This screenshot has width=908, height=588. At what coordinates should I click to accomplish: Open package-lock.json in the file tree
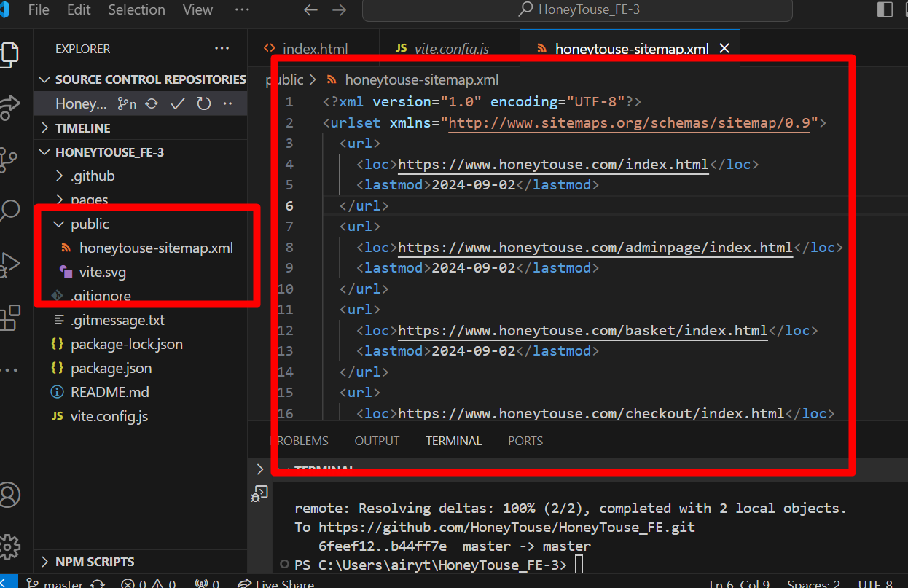127,344
